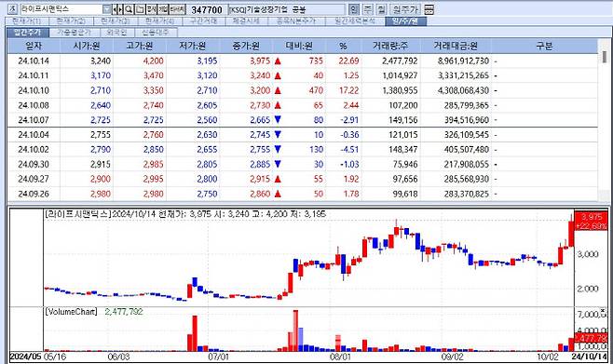This screenshot has width=613, height=364.
Task: Click the 거래량:주 column header
Action: (x=390, y=46)
